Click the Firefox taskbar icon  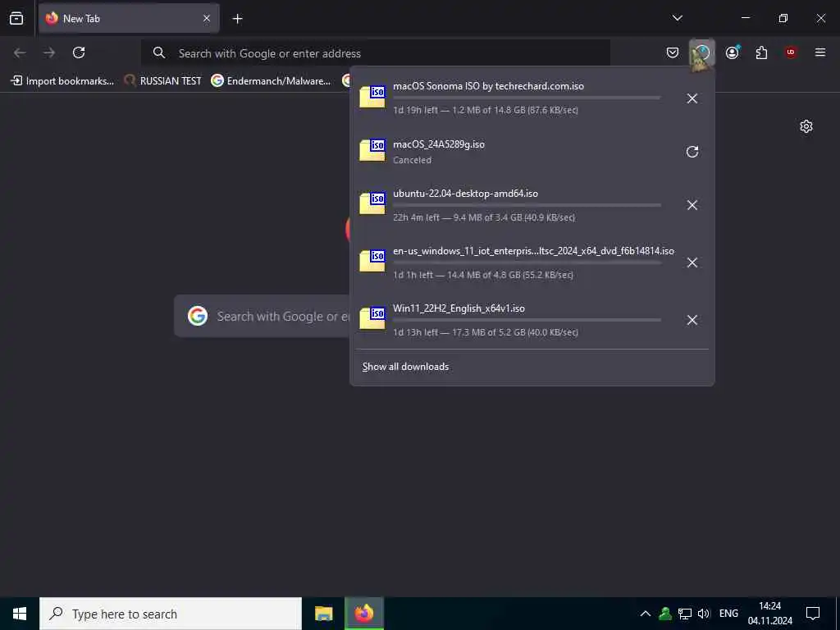[x=363, y=614]
